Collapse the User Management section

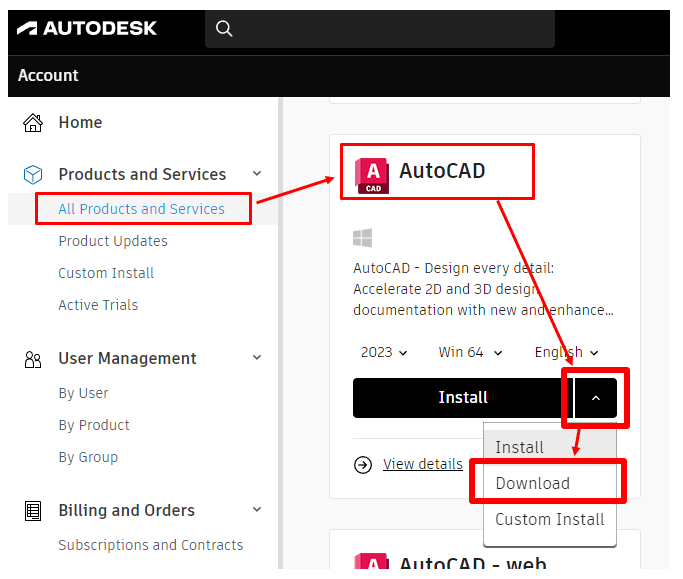pos(257,358)
